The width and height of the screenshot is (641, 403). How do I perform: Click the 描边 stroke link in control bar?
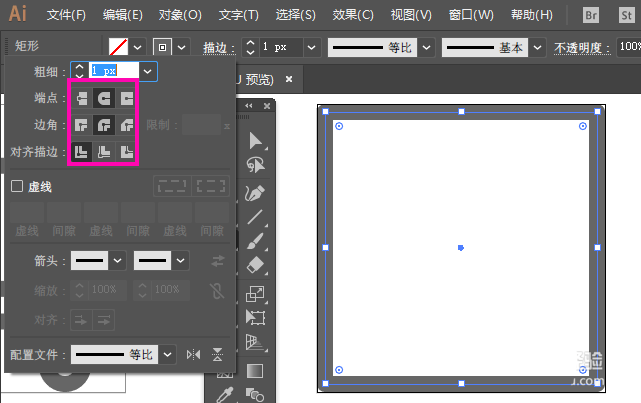[219, 48]
